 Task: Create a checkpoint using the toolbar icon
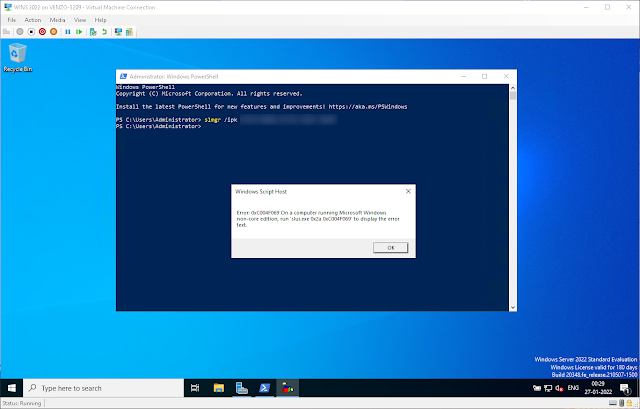pos(93,31)
